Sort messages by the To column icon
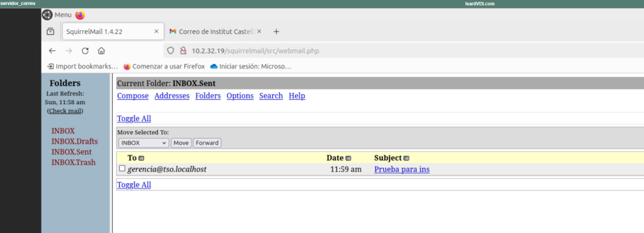The image size is (644, 233). point(142,158)
